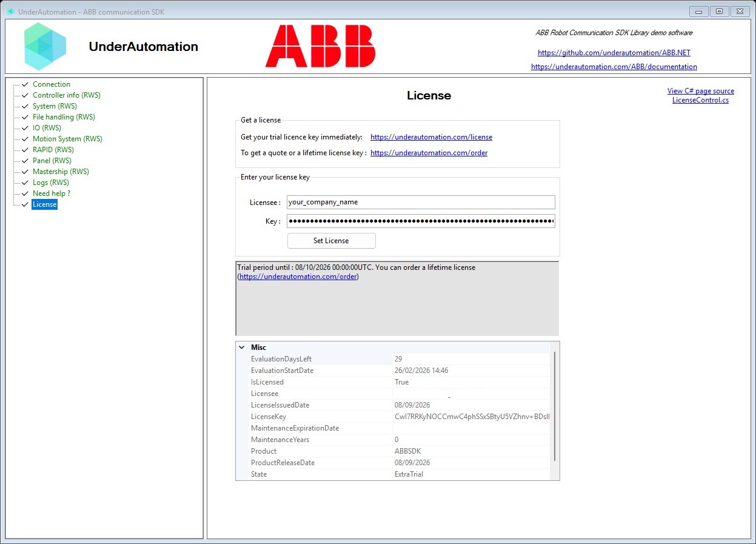Maximize the window from title bar
756x544 pixels.
[x=719, y=11]
